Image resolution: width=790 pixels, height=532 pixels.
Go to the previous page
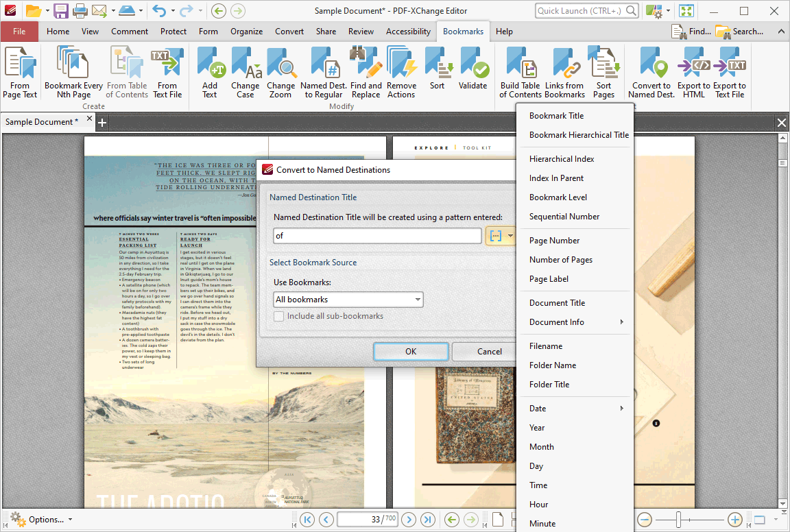coord(326,520)
